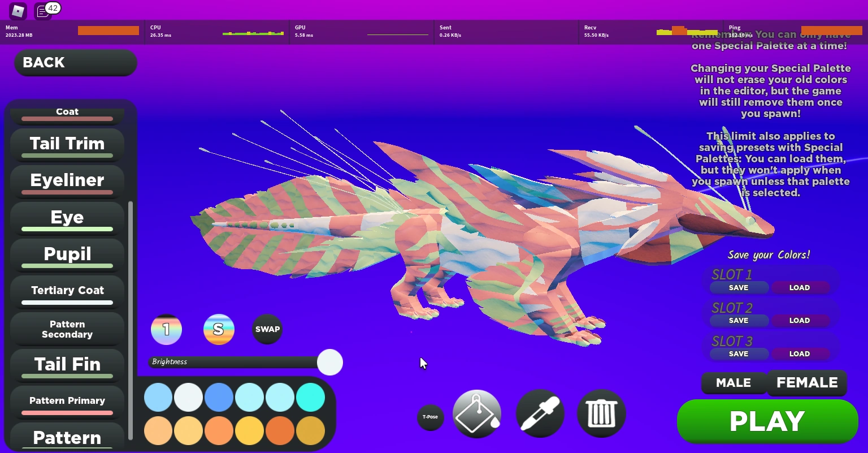This screenshot has width=868, height=453.
Task: Switch to the Tail Fin category
Action: click(x=67, y=365)
